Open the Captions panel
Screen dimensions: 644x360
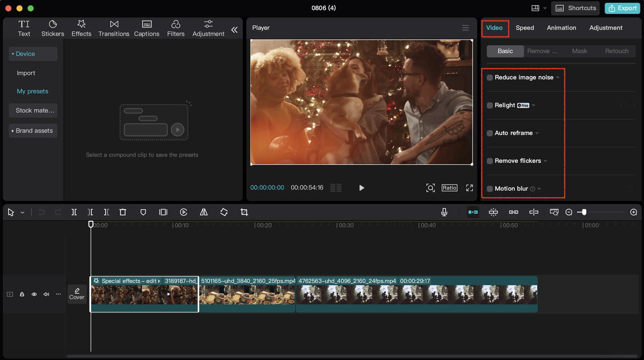(147, 28)
